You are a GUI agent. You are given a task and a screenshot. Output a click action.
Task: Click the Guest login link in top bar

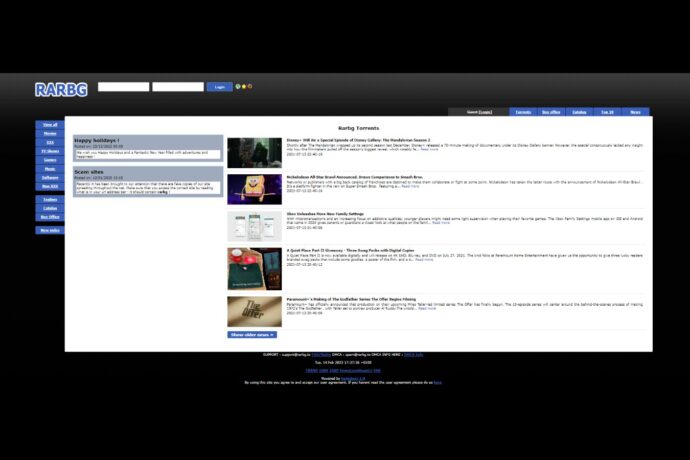coord(485,112)
